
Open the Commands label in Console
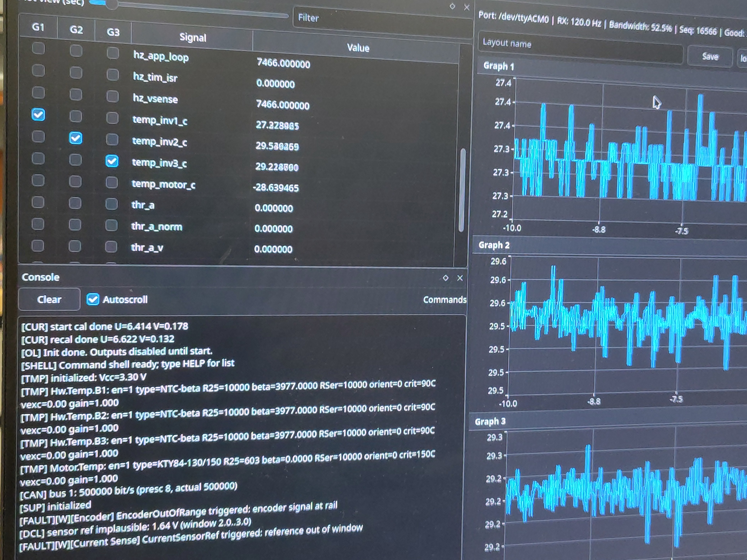(x=444, y=300)
